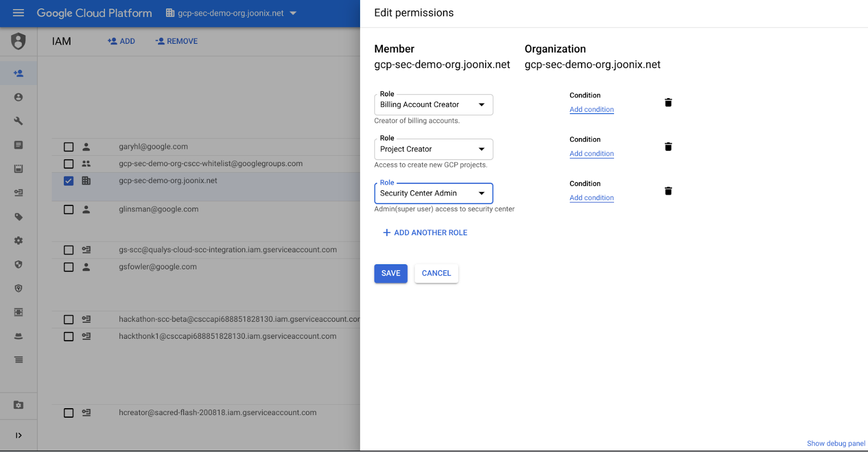Click the service account icon beside hackthonk1
Image resolution: width=868 pixels, height=452 pixels.
86,336
